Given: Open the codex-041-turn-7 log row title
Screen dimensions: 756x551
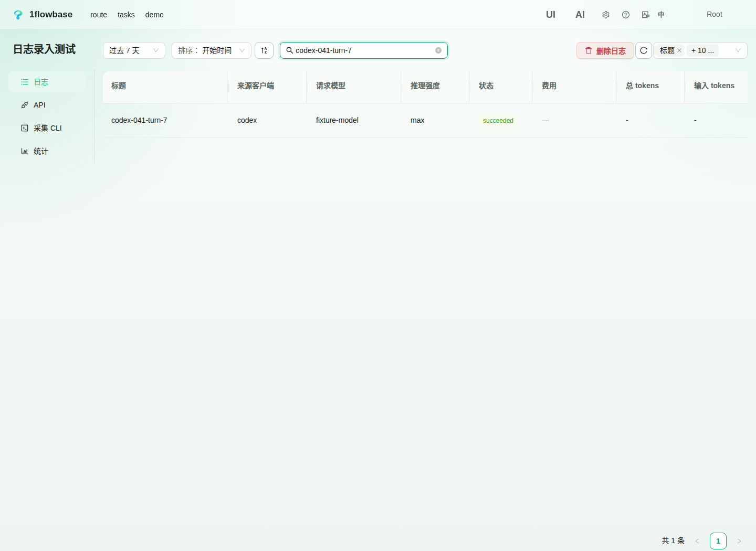Looking at the screenshot, I should point(139,120).
